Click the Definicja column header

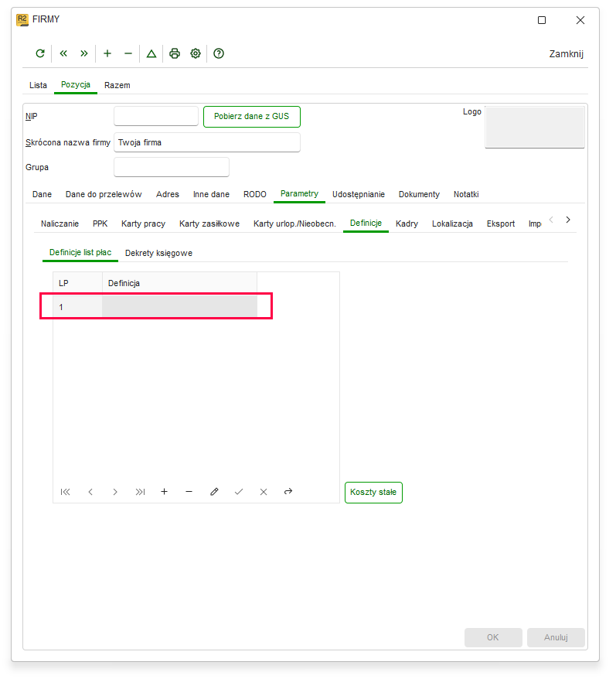point(179,283)
